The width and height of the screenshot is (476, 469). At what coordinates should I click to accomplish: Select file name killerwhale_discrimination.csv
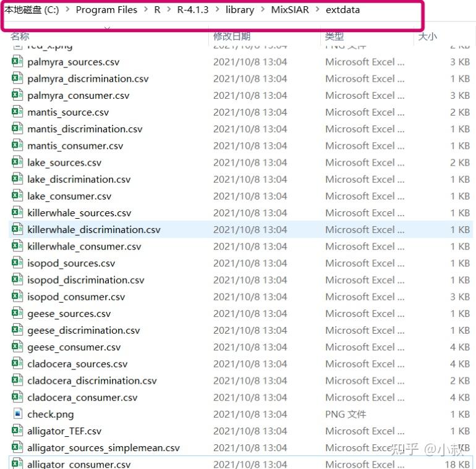click(x=94, y=230)
